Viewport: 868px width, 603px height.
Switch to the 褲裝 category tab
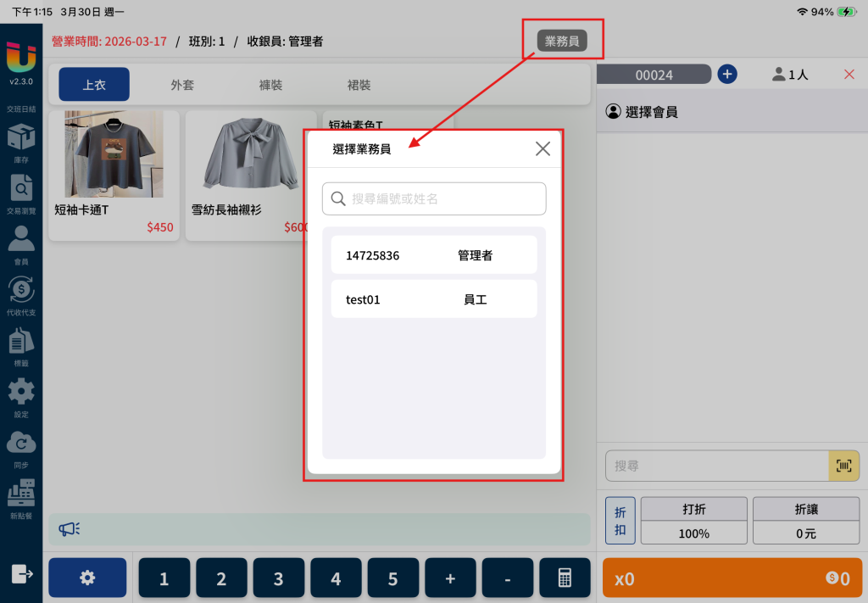click(270, 85)
